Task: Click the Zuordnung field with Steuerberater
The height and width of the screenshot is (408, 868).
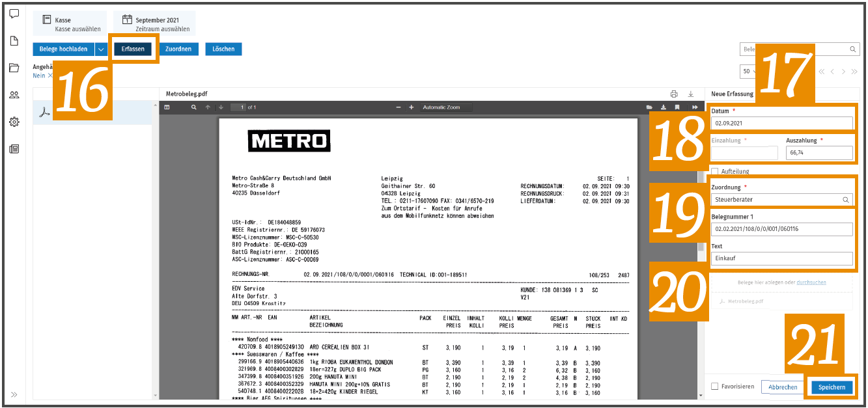Action: 781,200
